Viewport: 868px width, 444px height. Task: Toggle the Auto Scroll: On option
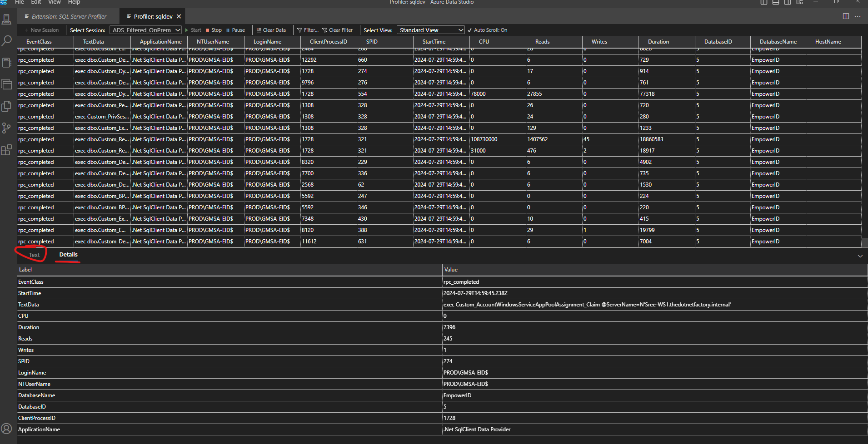(x=487, y=30)
